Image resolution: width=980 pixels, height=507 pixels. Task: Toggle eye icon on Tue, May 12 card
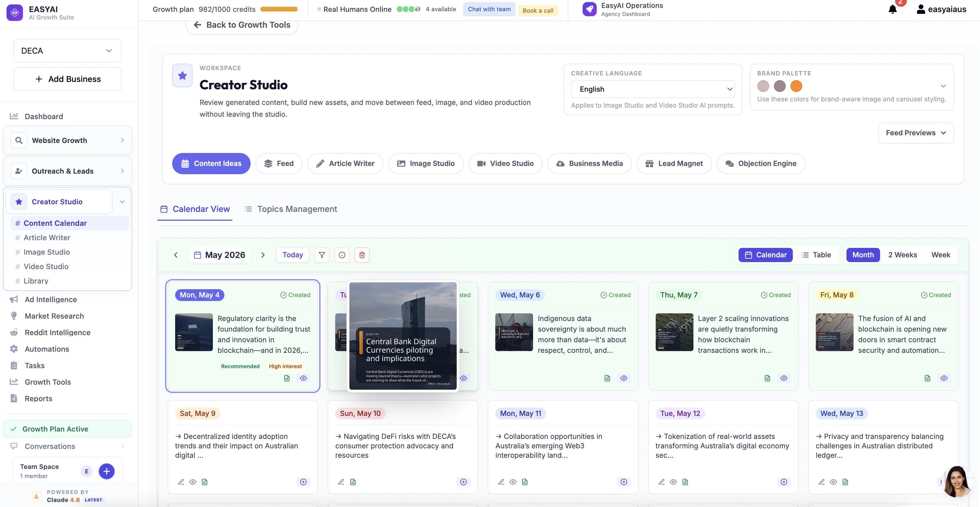673,482
